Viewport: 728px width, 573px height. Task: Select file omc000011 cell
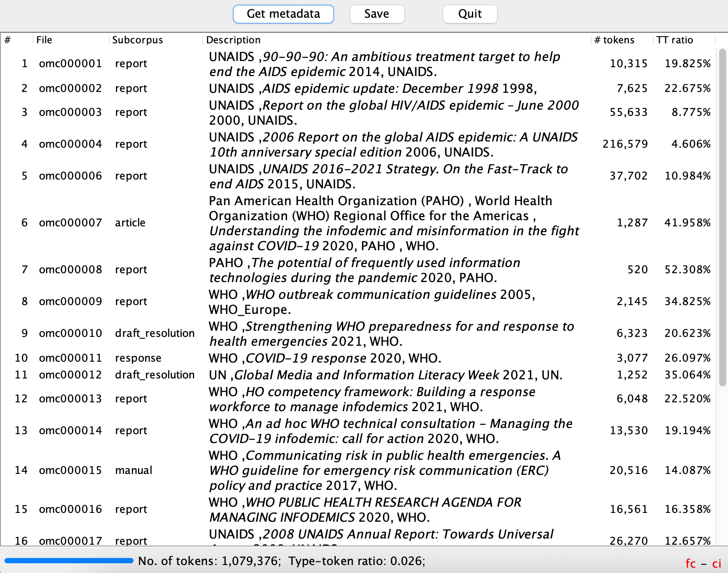click(x=70, y=358)
